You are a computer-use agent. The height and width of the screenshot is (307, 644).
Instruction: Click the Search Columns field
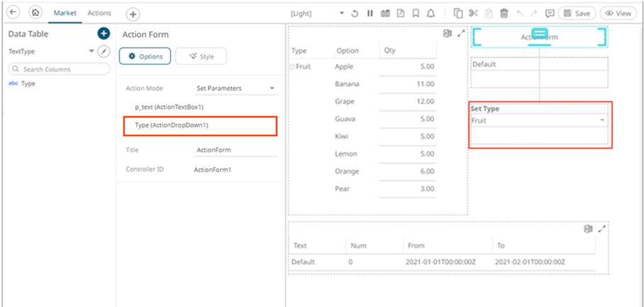(60, 69)
